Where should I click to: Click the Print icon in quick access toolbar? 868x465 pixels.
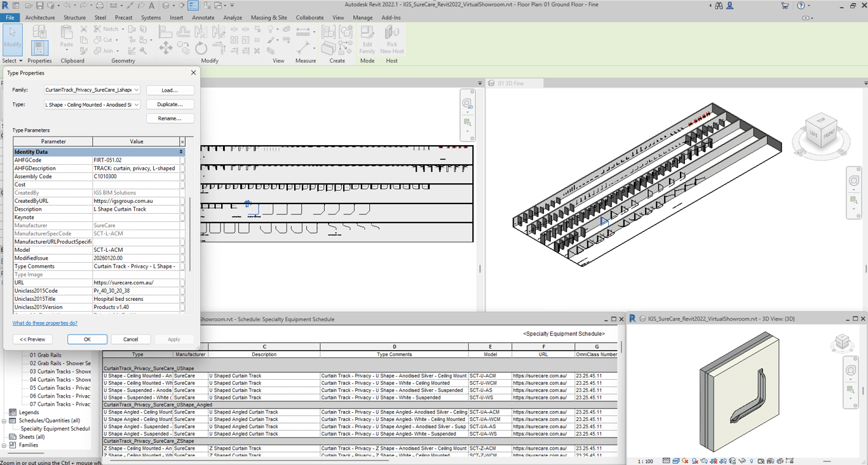(x=100, y=6)
